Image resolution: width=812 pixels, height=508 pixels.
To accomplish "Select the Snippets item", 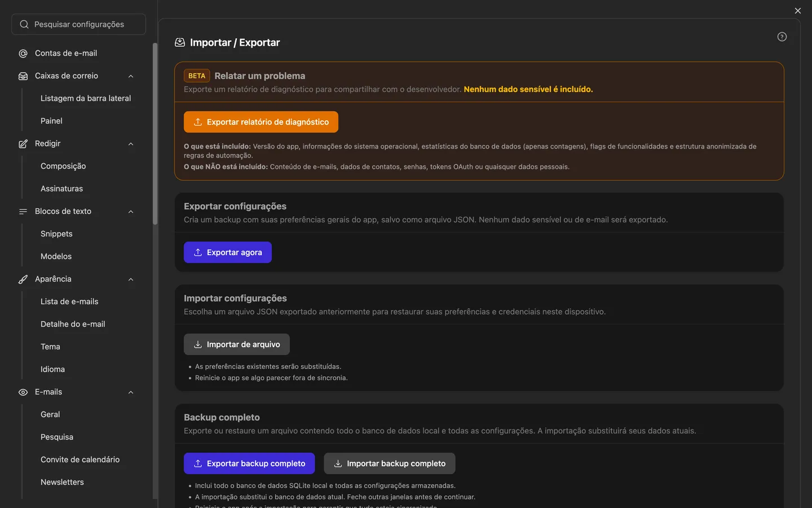I will [x=56, y=234].
